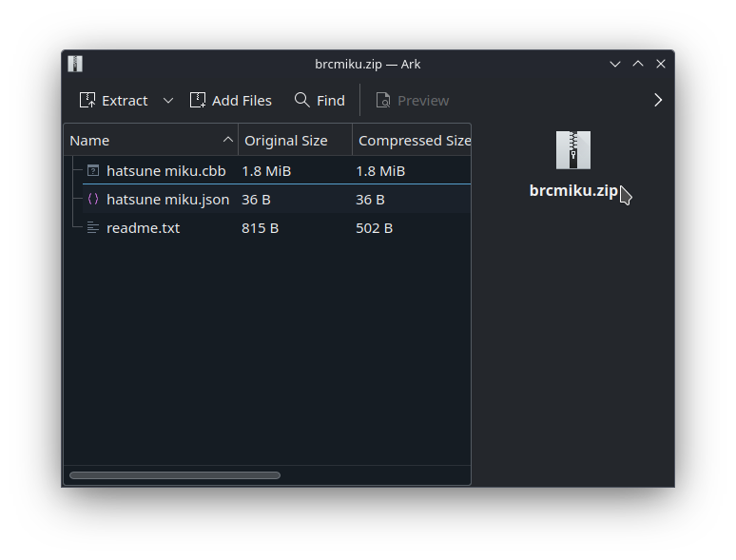Click the horizontal scrollbar of file list
Screen dimensions: 736x560
(x=175, y=475)
